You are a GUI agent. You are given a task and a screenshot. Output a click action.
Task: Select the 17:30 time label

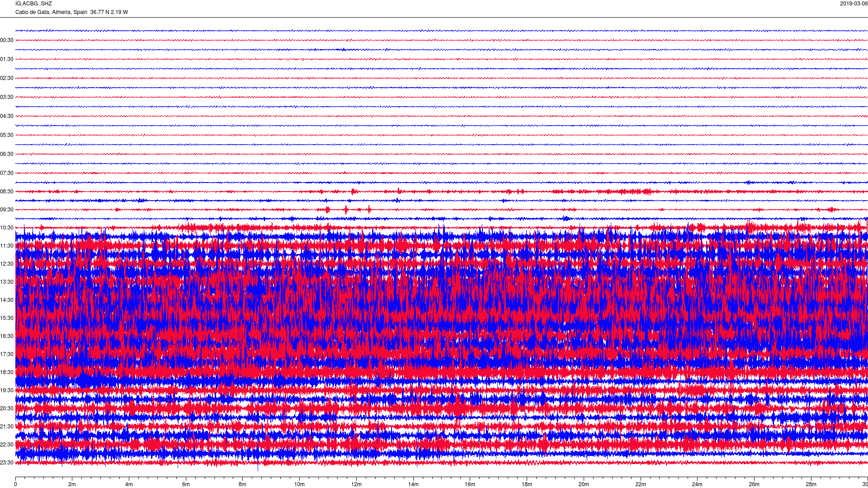7,354
